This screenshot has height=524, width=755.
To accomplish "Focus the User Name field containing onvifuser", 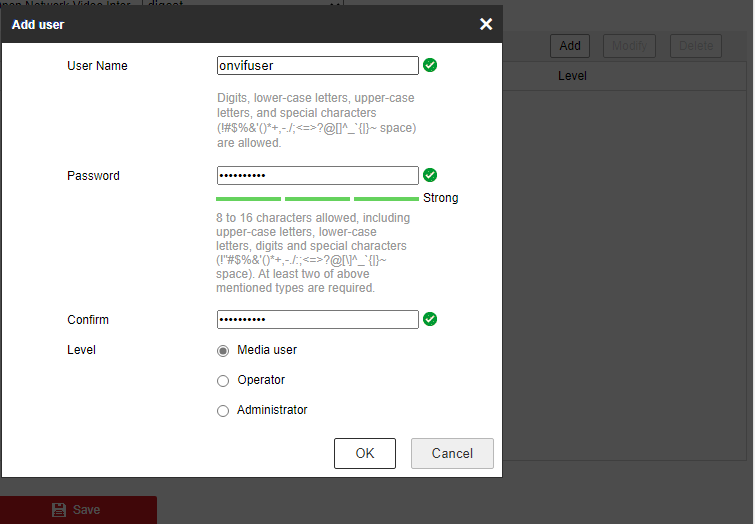I will click(x=317, y=65).
